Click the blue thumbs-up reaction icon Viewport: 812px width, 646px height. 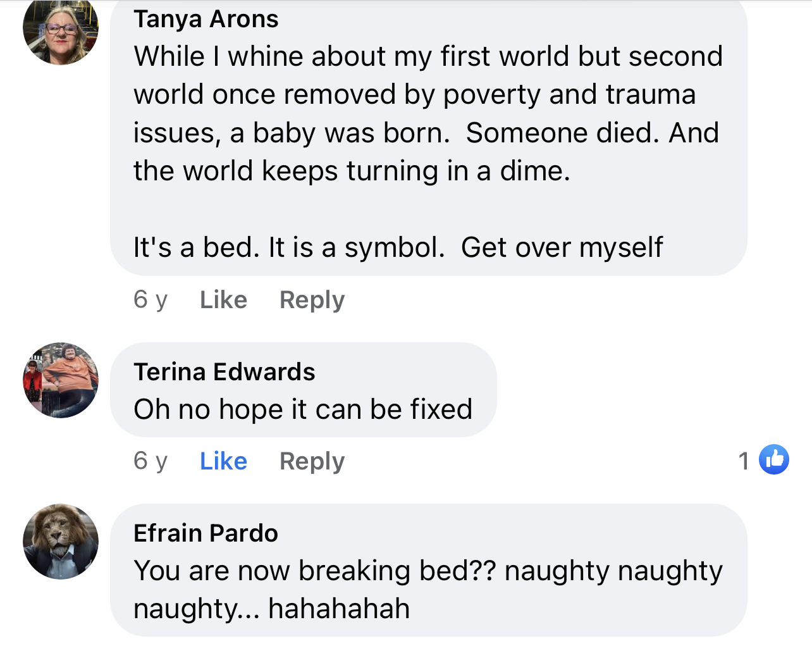pos(774,460)
